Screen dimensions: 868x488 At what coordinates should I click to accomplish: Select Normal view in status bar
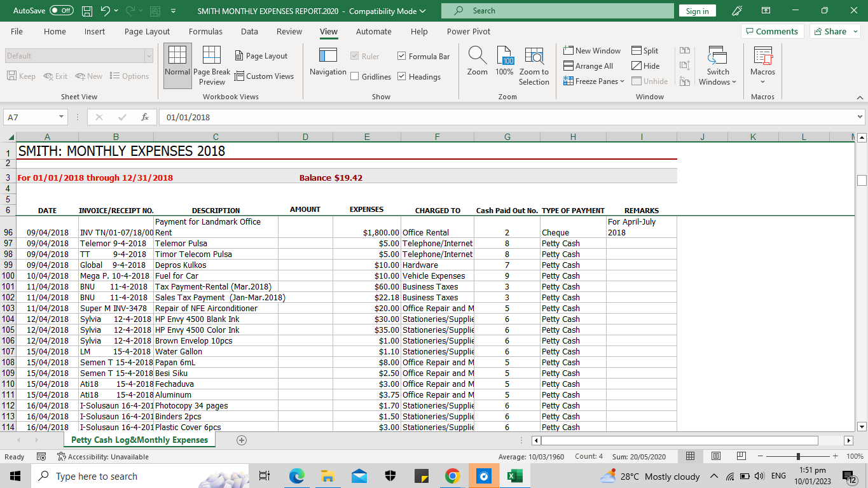(691, 456)
